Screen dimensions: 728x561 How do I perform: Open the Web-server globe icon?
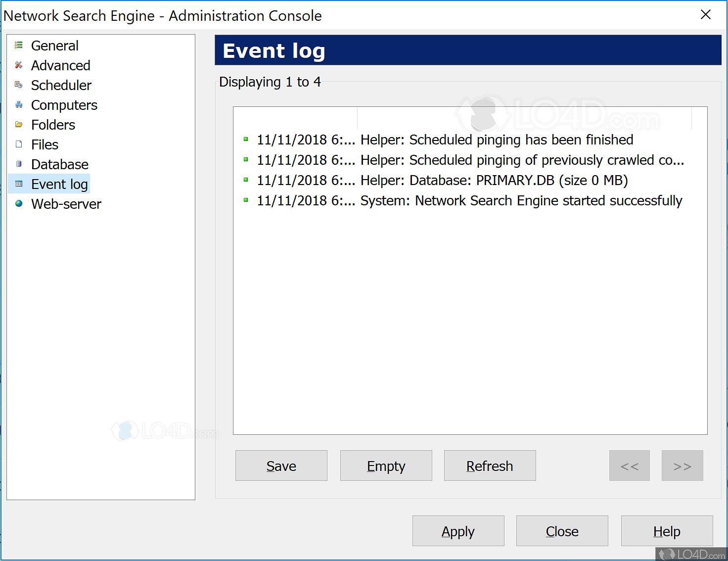point(18,203)
